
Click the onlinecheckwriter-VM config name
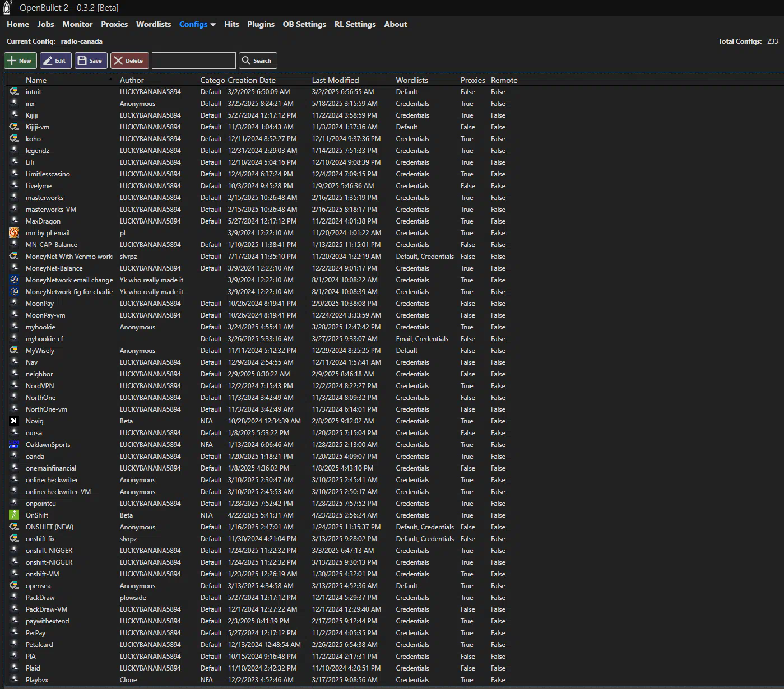58,492
